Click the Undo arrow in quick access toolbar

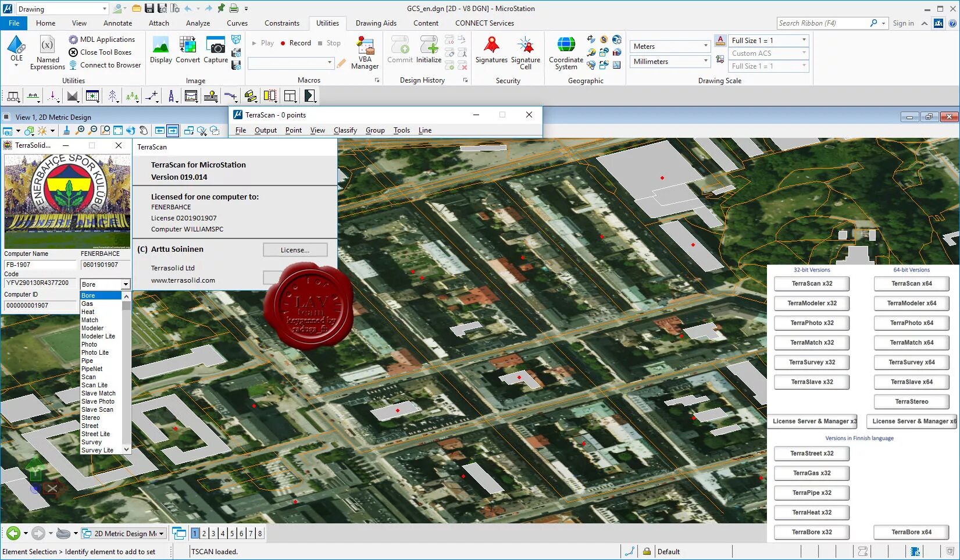pyautogui.click(x=188, y=8)
